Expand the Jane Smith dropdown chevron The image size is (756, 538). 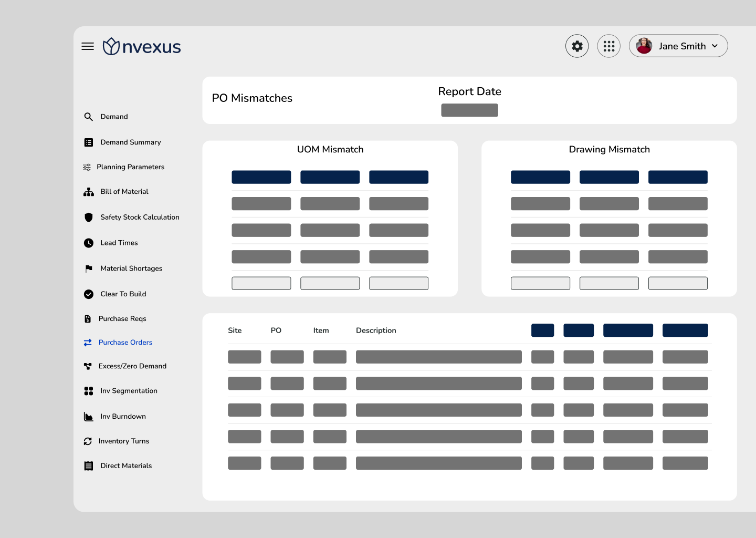click(715, 46)
